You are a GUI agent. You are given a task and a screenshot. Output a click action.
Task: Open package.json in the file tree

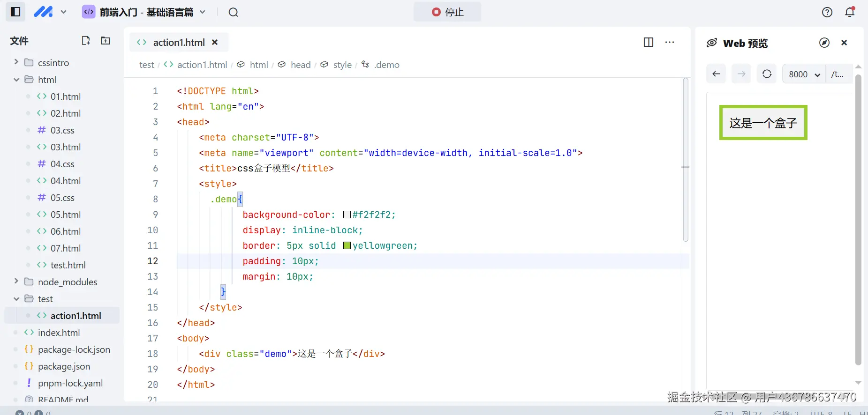coord(64,366)
